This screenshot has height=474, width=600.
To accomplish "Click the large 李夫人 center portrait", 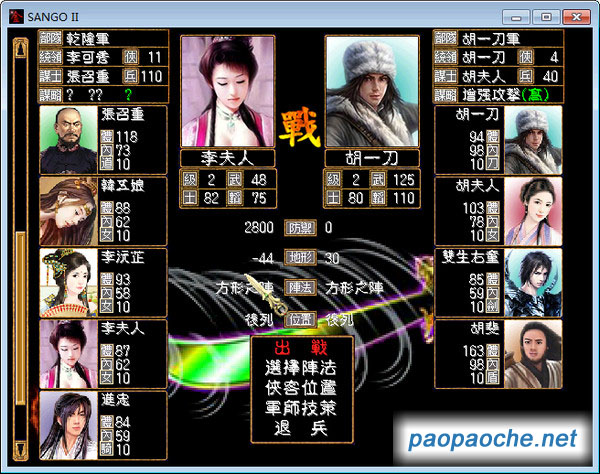I will (x=228, y=91).
